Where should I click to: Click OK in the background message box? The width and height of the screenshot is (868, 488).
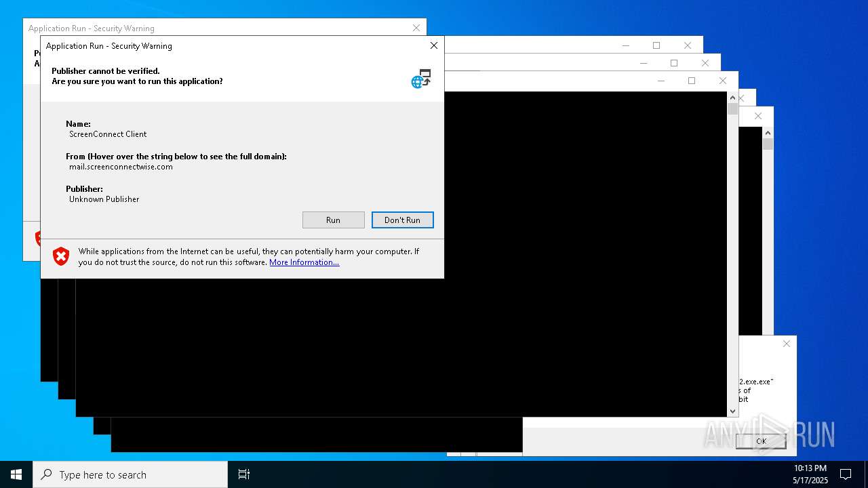[761, 441]
